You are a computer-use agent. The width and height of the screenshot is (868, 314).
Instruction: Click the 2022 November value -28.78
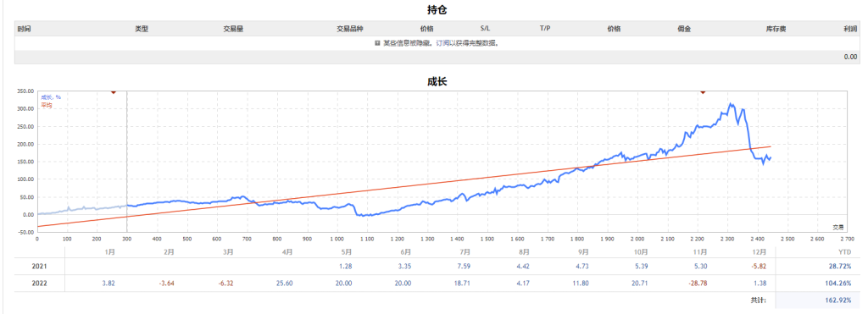(x=698, y=283)
